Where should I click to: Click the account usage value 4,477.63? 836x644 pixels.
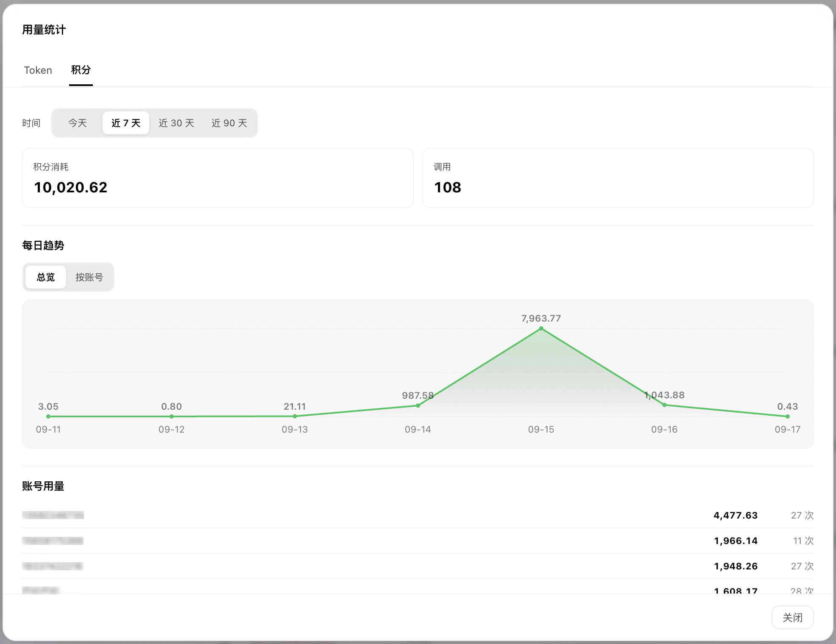tap(736, 515)
